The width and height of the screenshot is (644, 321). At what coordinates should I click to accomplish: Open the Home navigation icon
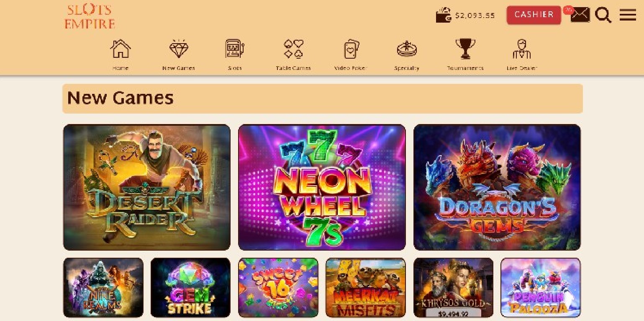121,49
